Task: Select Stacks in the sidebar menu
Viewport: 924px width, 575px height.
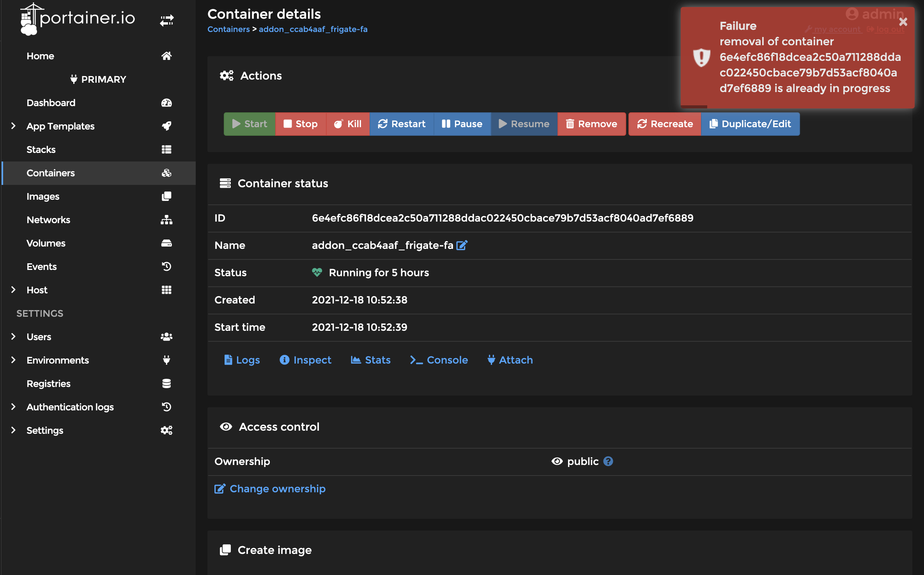Action: click(41, 149)
